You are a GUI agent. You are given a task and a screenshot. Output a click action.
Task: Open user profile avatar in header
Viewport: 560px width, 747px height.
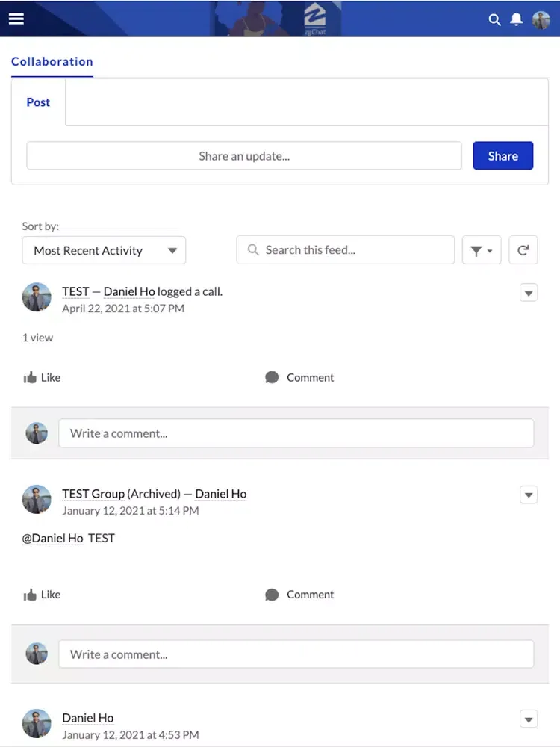541,20
